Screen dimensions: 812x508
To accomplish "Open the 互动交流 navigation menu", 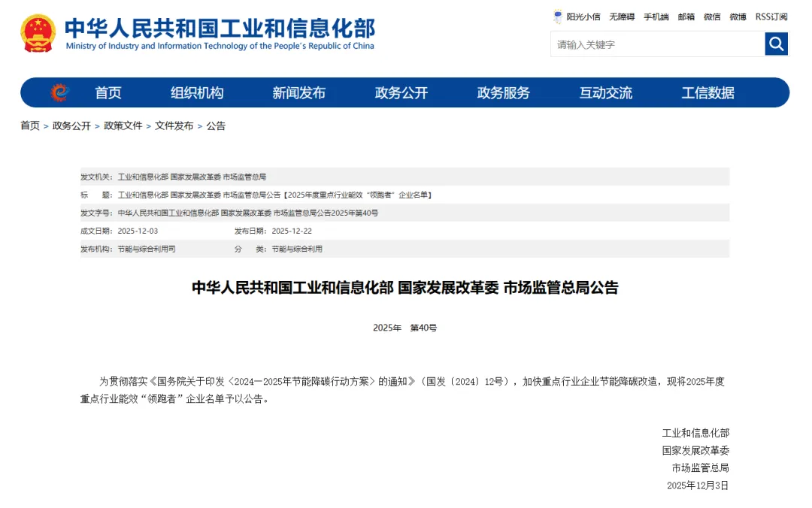I will coord(605,92).
